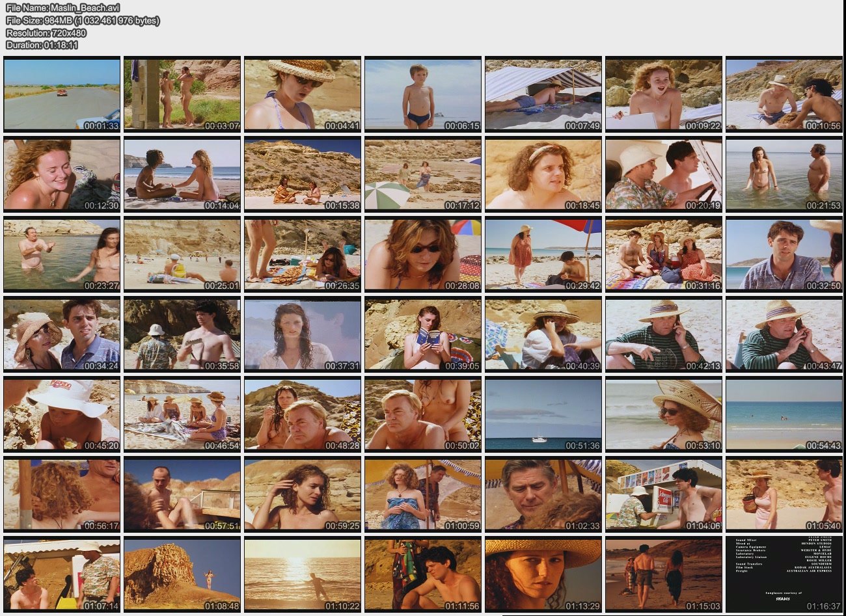Click the couple walking thumbnail at 01:15:03

[x=664, y=574]
